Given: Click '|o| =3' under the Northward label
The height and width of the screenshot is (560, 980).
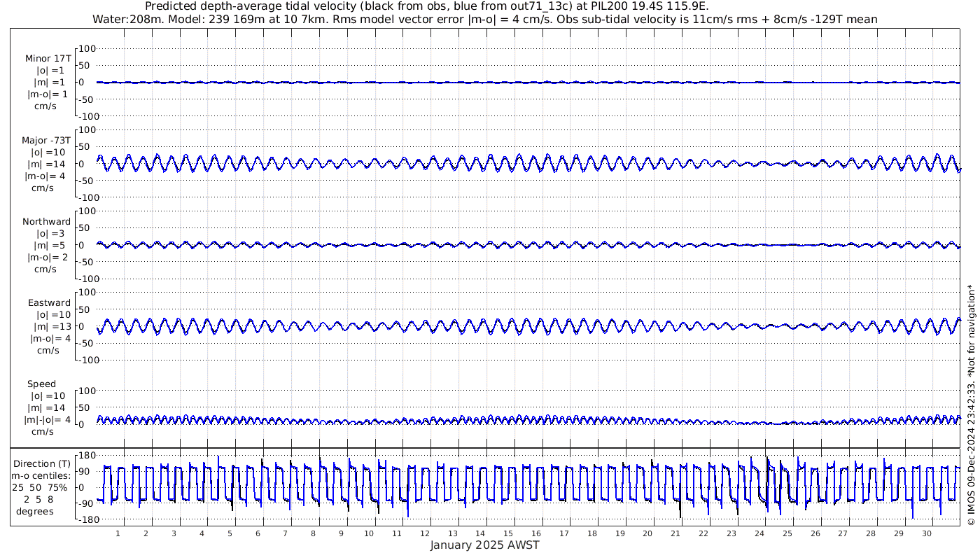Looking at the screenshot, I should pos(50,234).
